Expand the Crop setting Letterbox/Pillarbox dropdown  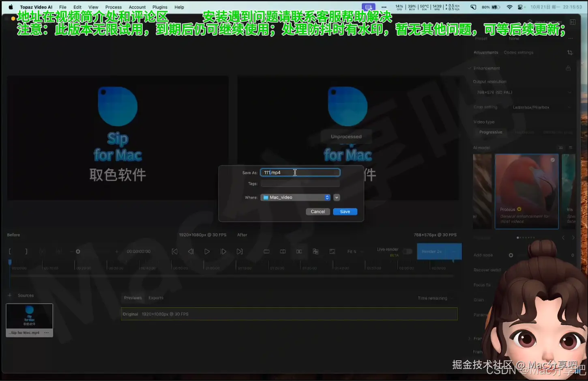tap(541, 107)
